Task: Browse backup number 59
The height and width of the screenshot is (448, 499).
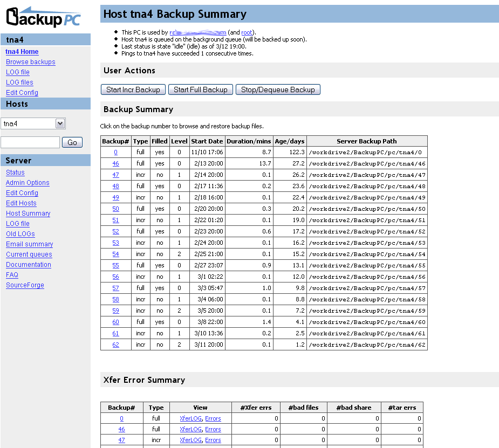Action: tap(115, 311)
